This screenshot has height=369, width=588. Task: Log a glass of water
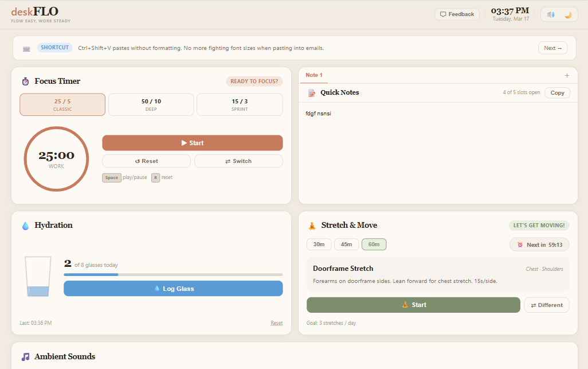point(173,288)
